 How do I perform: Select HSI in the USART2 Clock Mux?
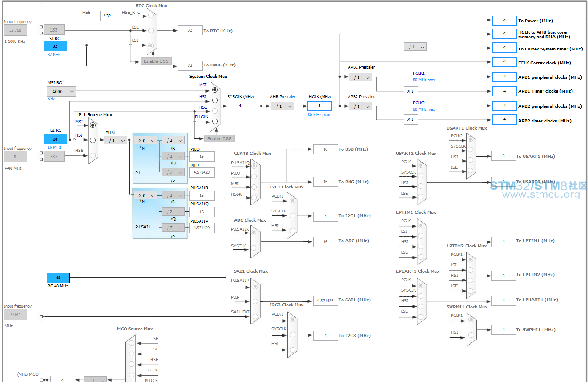click(x=420, y=186)
